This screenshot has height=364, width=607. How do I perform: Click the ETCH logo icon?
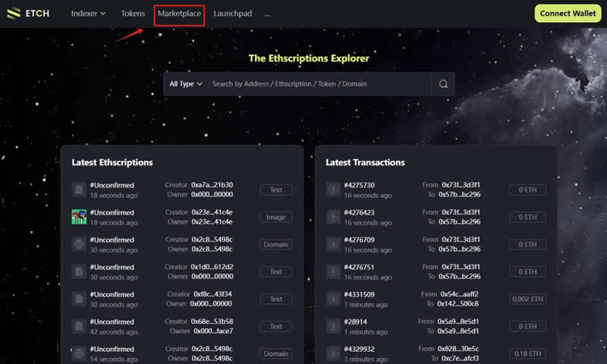point(14,13)
